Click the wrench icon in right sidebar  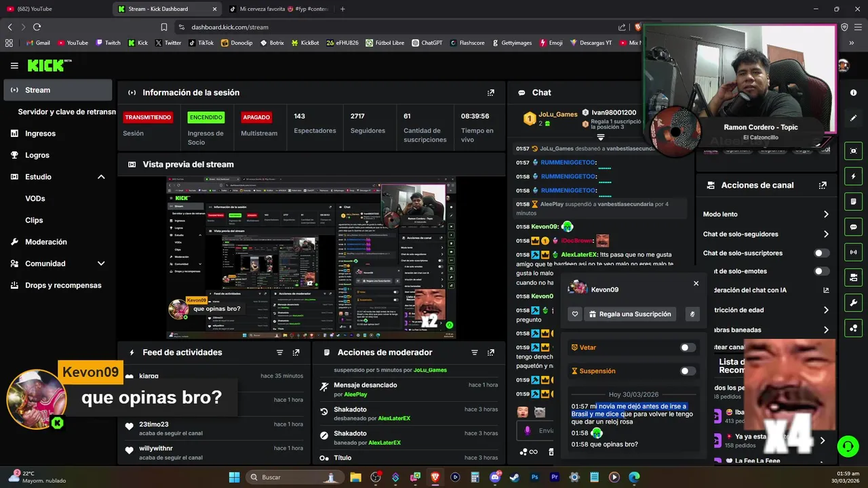(853, 302)
